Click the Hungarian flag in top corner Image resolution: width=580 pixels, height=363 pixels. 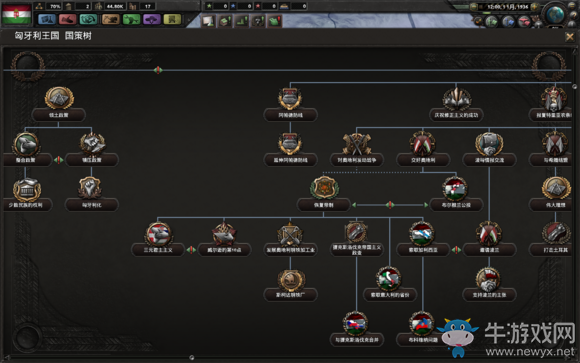(17, 14)
